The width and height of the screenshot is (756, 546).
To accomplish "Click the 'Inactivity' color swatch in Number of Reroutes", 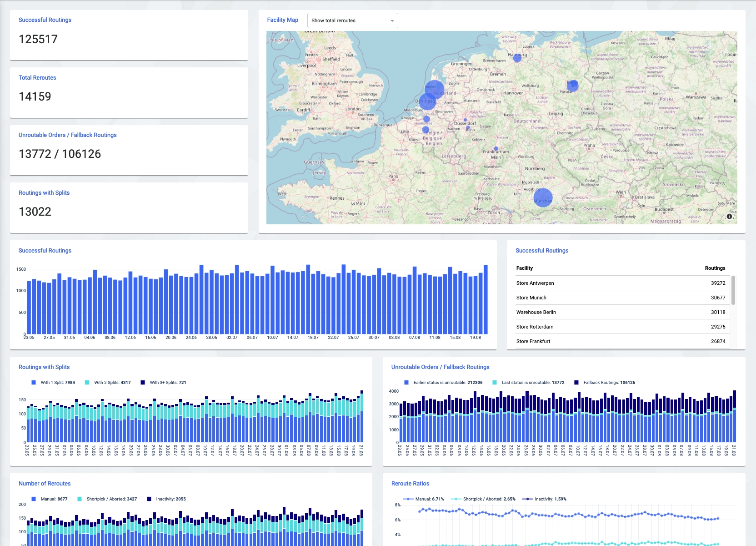I will (149, 499).
